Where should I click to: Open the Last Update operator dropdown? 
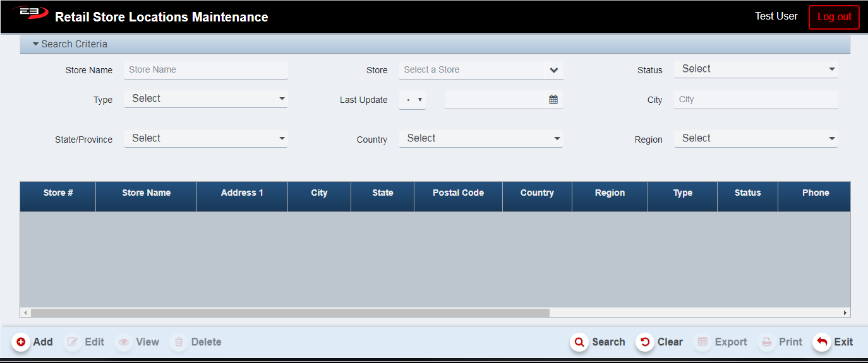click(412, 100)
